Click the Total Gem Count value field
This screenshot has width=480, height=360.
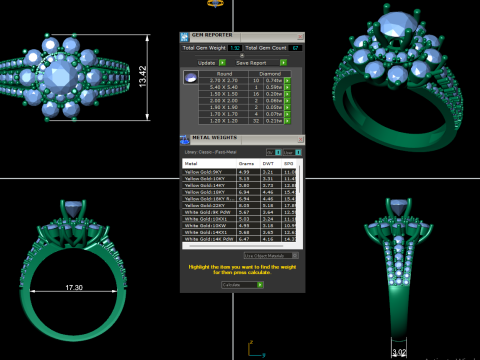tap(295, 48)
